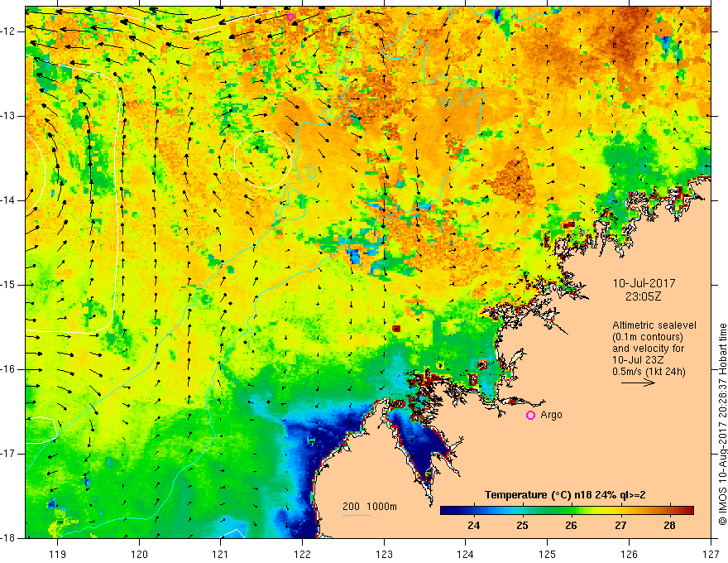Click the 'Argo' legend label
This screenshot has height=563, width=728.
coord(551,415)
